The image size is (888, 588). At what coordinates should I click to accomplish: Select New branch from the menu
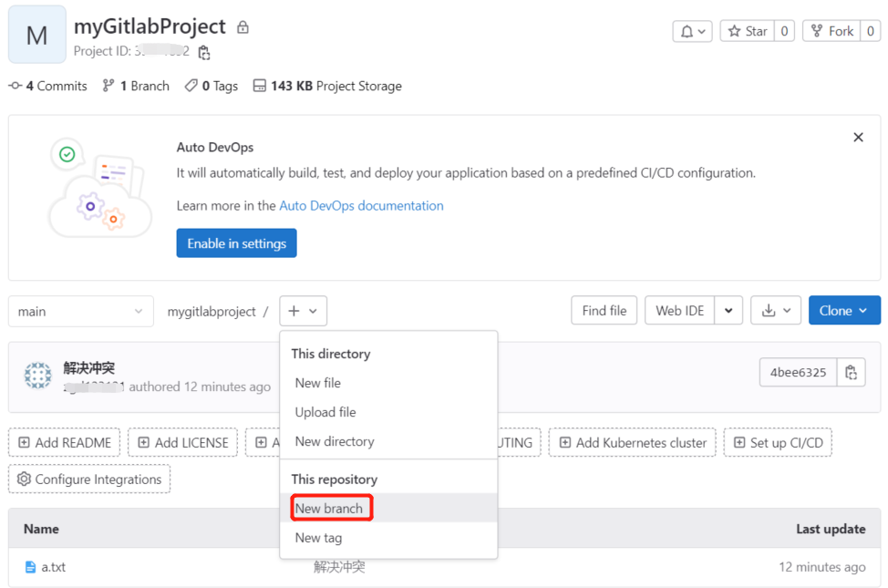click(388, 508)
